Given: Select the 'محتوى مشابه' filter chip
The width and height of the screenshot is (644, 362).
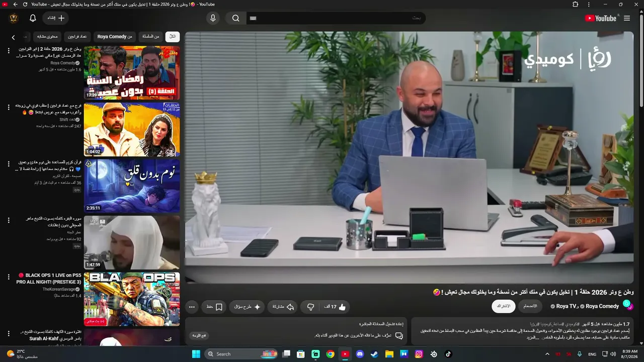Looking at the screenshot, I should tap(48, 37).
